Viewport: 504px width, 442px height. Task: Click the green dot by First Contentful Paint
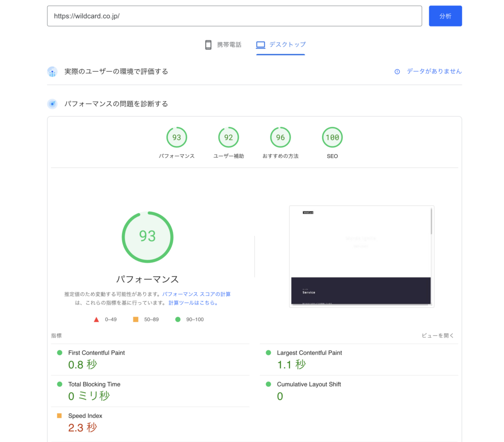pyautogui.click(x=60, y=353)
